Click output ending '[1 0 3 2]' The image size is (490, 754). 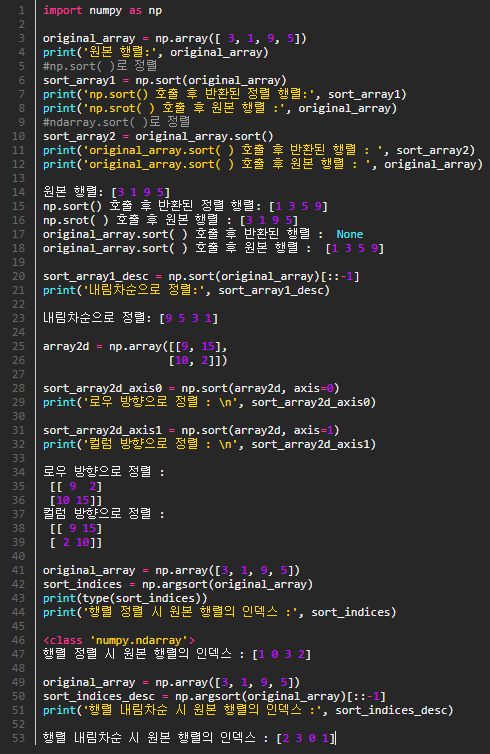176,654
